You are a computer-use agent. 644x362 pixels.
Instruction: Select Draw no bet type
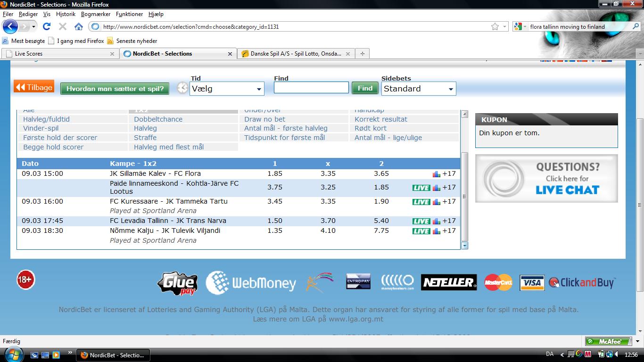coord(264,119)
